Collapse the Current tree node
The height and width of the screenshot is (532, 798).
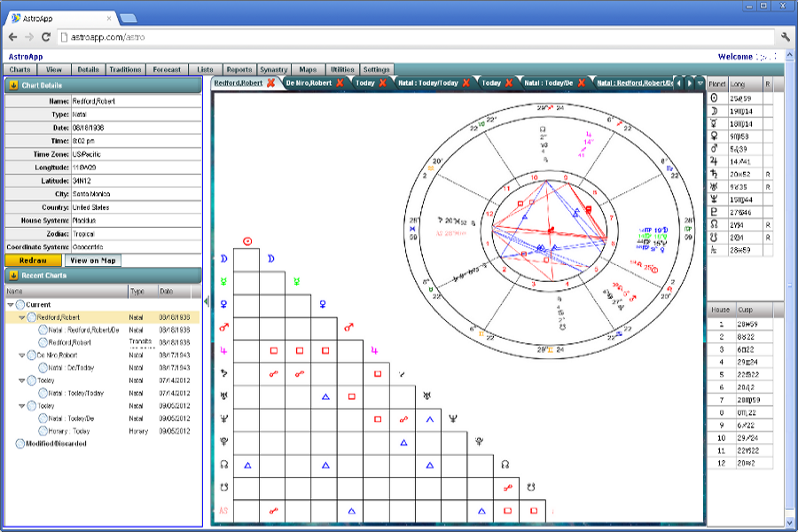(x=10, y=304)
